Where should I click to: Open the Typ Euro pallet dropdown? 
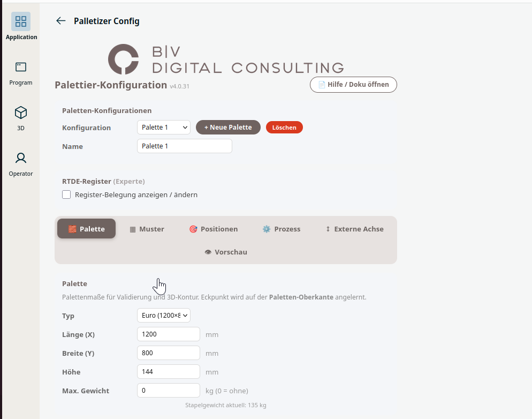pos(164,316)
